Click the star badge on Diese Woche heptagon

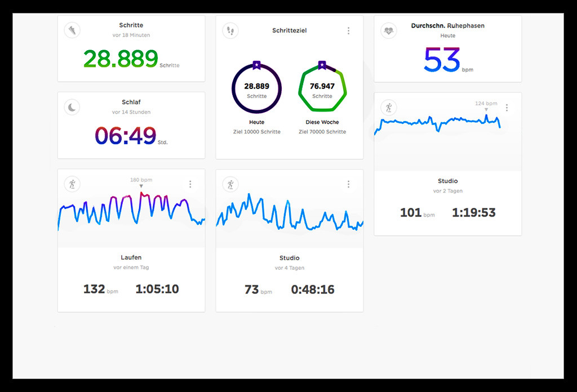tap(322, 65)
